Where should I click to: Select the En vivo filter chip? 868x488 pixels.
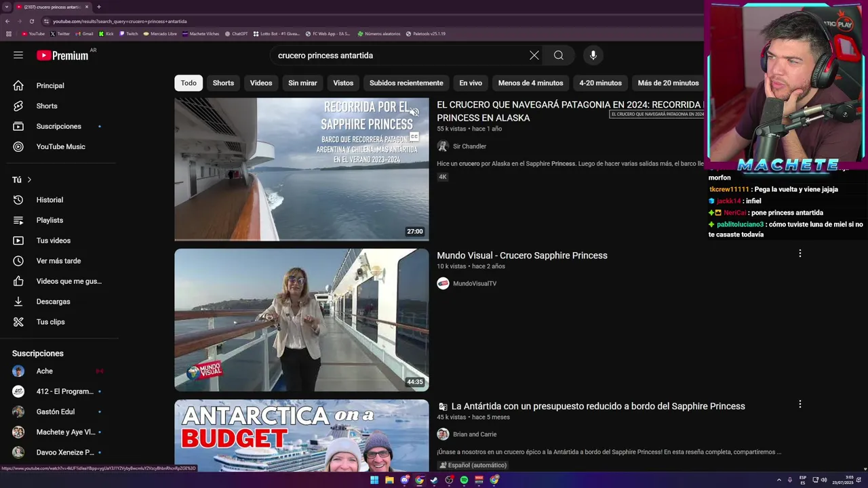tap(471, 83)
